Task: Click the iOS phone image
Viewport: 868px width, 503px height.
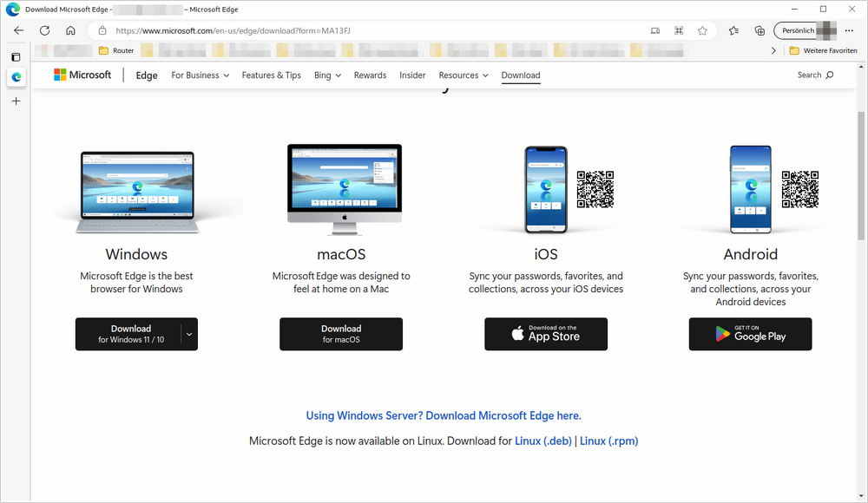Action: click(x=546, y=190)
